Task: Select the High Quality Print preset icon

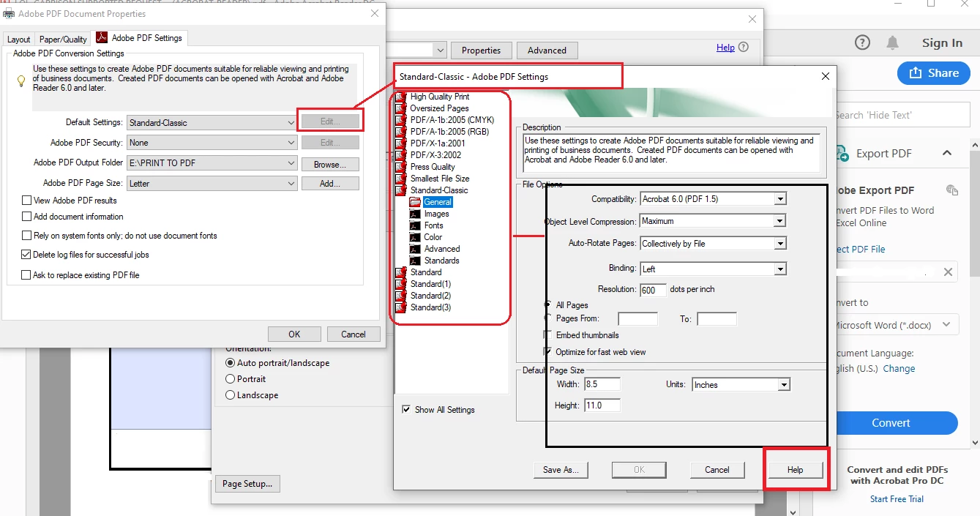Action: point(401,97)
